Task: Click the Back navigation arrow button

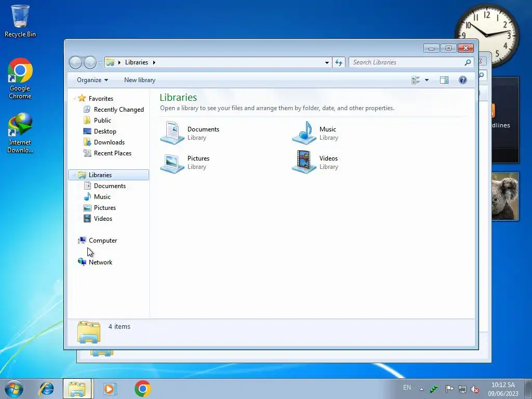Action: (75, 62)
